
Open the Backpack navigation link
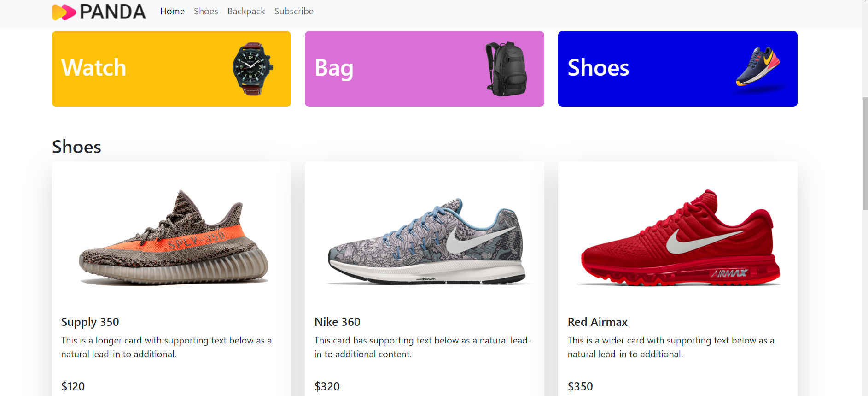pos(246,11)
